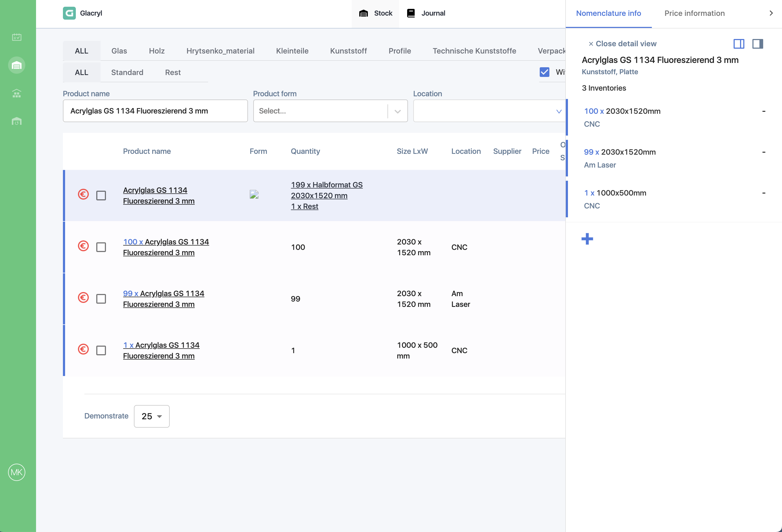Viewport: 782px width, 532px height.
Task: Click the form image in the first row
Action: point(254,194)
